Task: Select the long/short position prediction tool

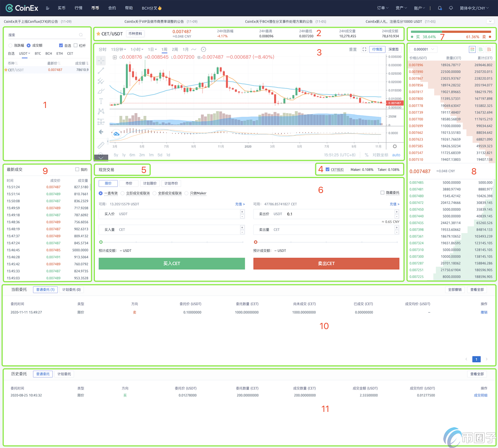Action: [x=101, y=121]
